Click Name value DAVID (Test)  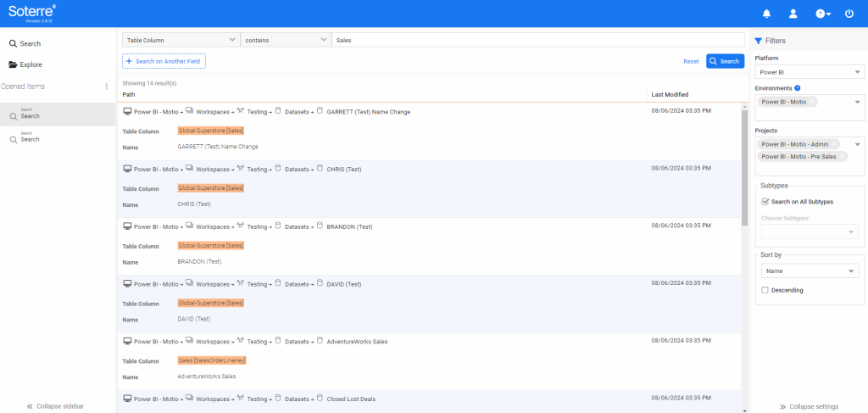[194, 320]
